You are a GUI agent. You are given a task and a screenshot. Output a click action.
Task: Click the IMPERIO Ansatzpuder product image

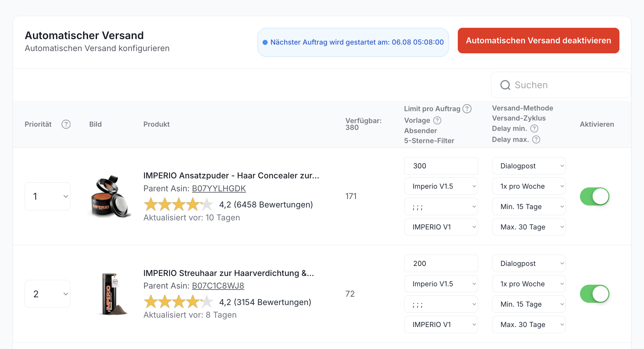[110, 196]
